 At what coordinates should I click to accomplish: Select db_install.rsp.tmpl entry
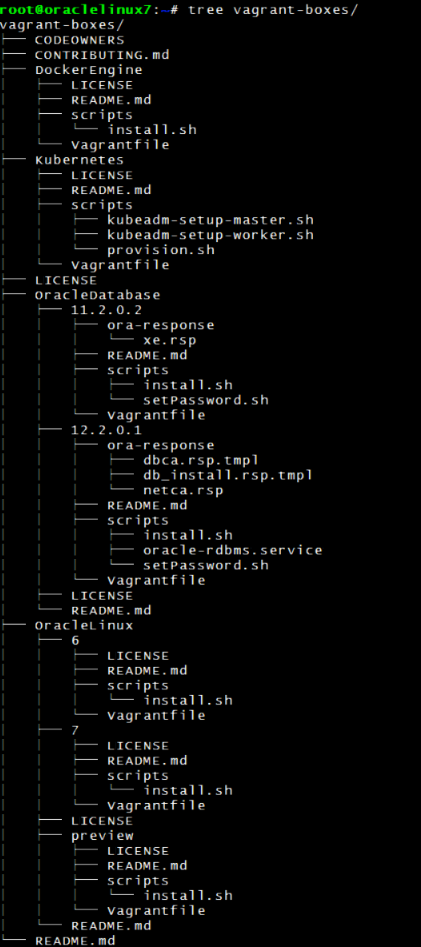228,475
